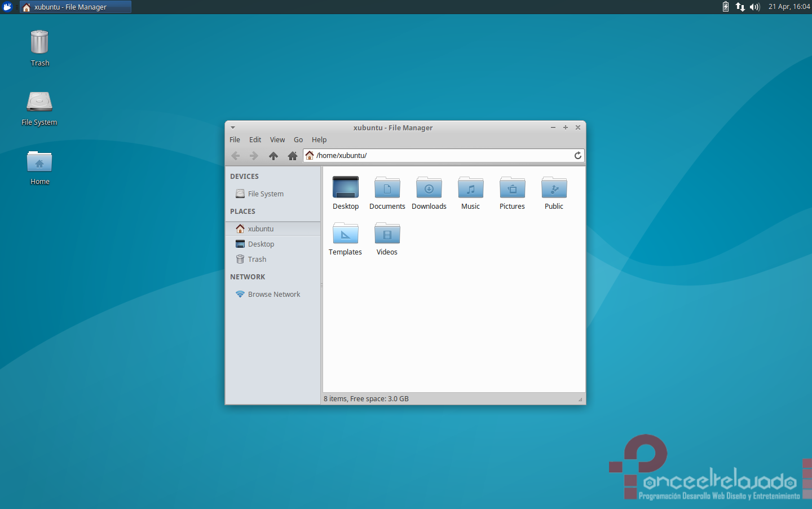Open the volume control in the panel

click(x=755, y=7)
